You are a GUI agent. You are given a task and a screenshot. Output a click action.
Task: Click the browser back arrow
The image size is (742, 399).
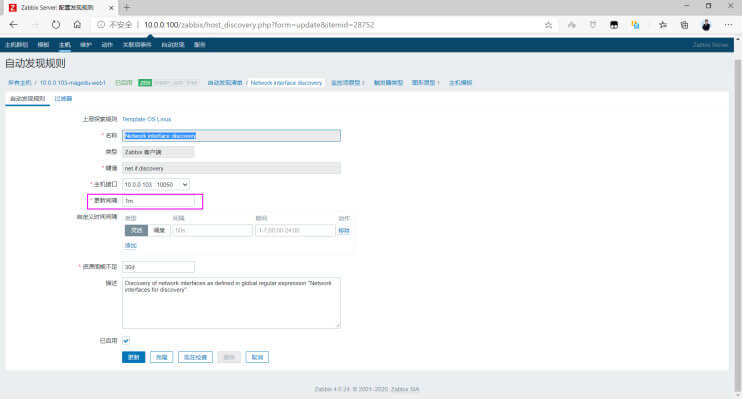13,25
